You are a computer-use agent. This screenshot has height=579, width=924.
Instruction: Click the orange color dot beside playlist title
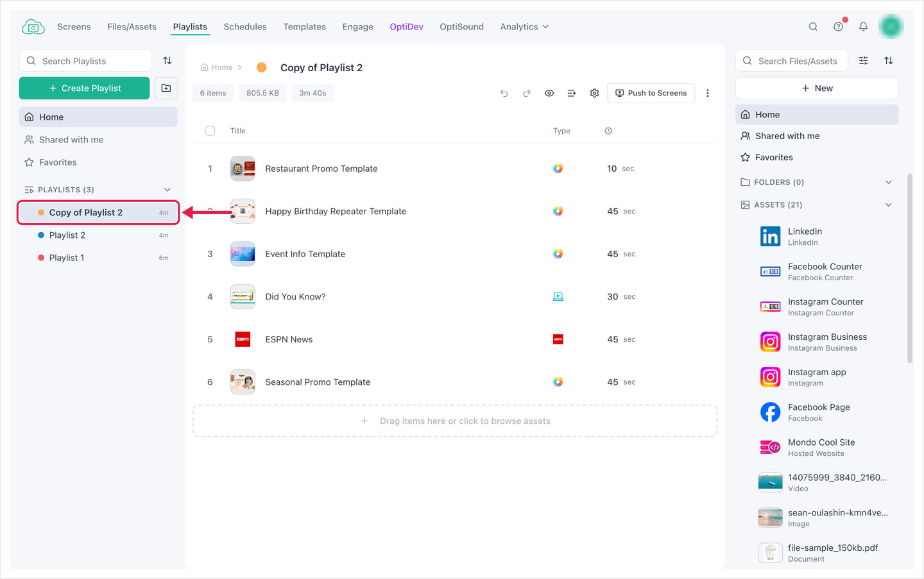[x=262, y=67]
